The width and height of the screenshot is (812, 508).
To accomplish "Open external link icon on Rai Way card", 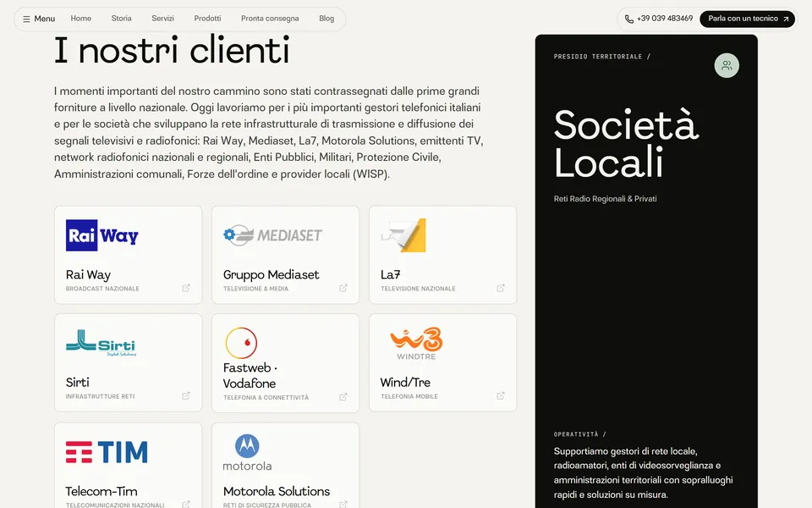I will click(186, 288).
